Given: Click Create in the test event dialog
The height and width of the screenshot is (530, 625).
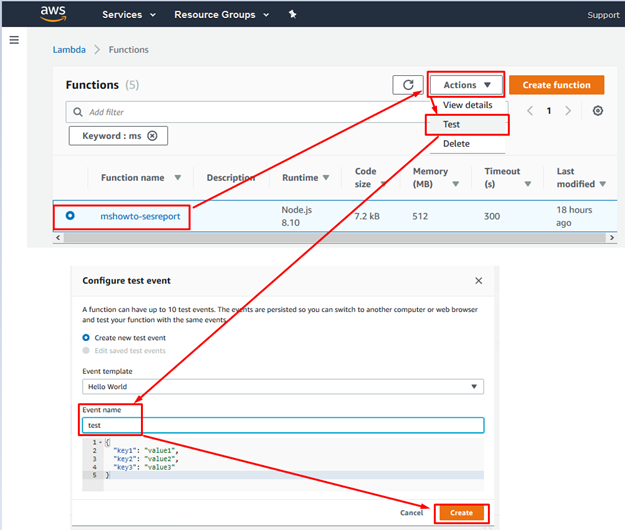Looking at the screenshot, I should point(462,513).
